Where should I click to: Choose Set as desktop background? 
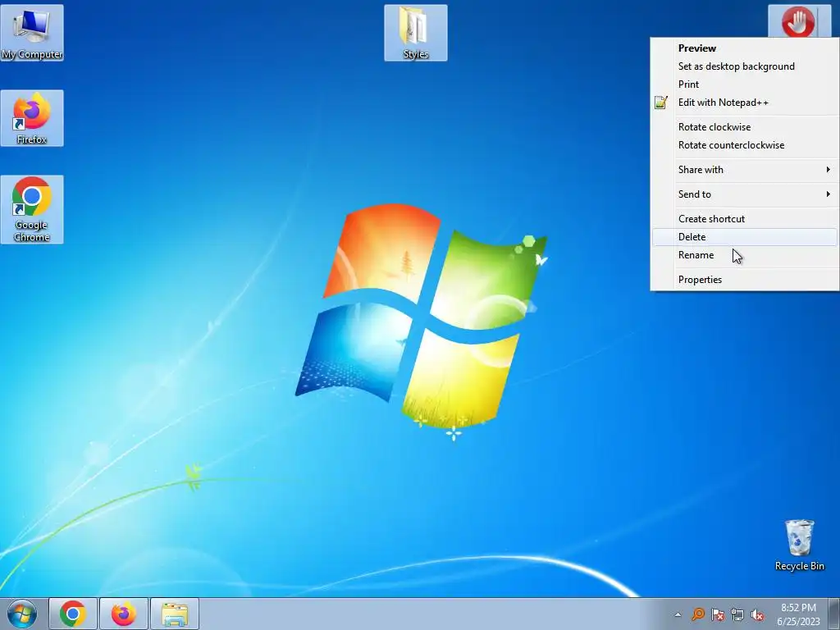tap(745, 66)
